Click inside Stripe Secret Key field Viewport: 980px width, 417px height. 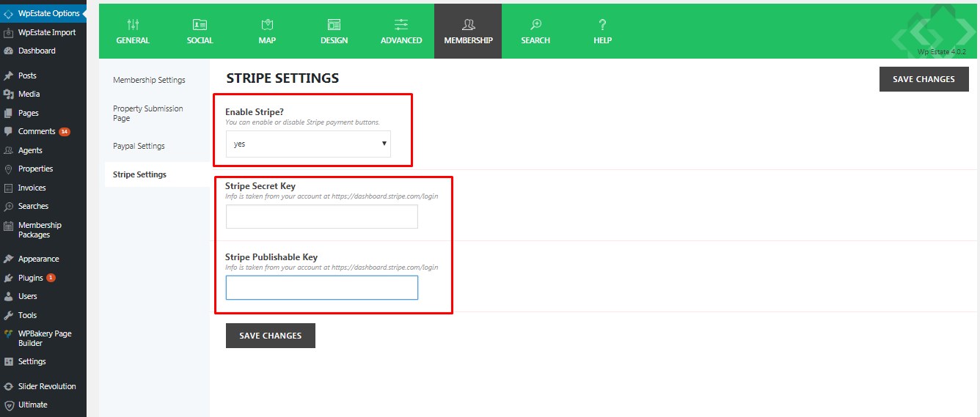pyautogui.click(x=321, y=217)
